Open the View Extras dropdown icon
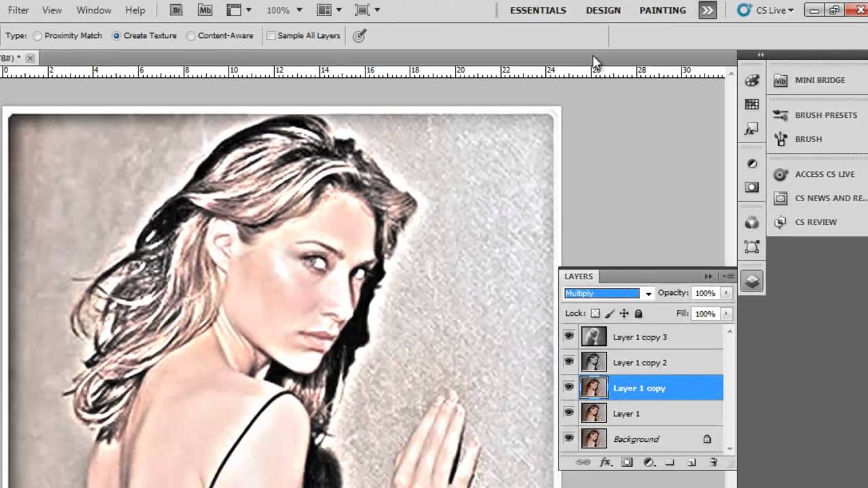Screen dimensions: 868x488 [x=238, y=10]
